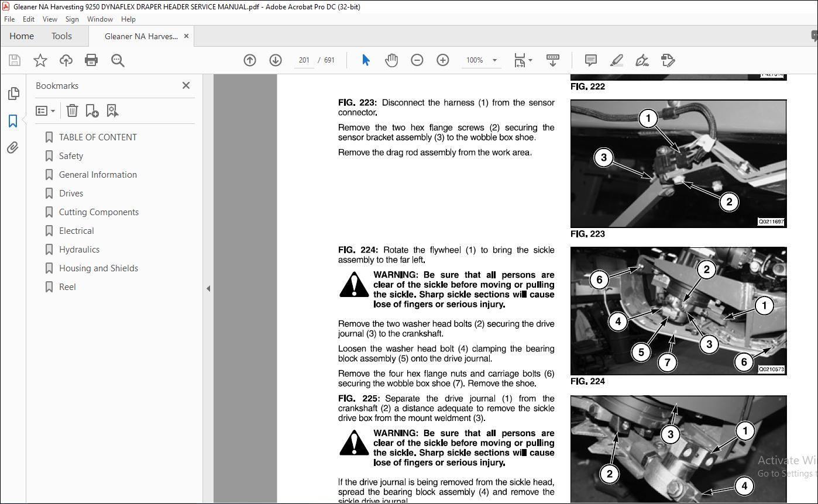Open the File menu
Image resolution: width=818 pixels, height=504 pixels.
9,19
